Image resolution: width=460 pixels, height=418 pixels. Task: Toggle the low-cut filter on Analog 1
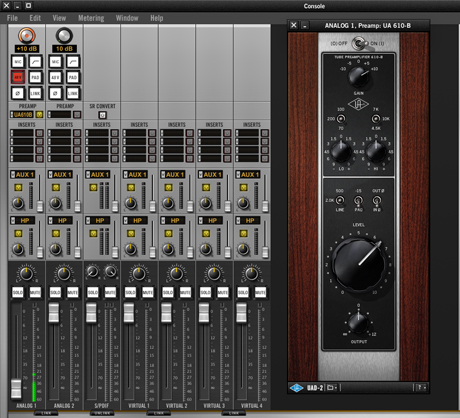coord(35,62)
